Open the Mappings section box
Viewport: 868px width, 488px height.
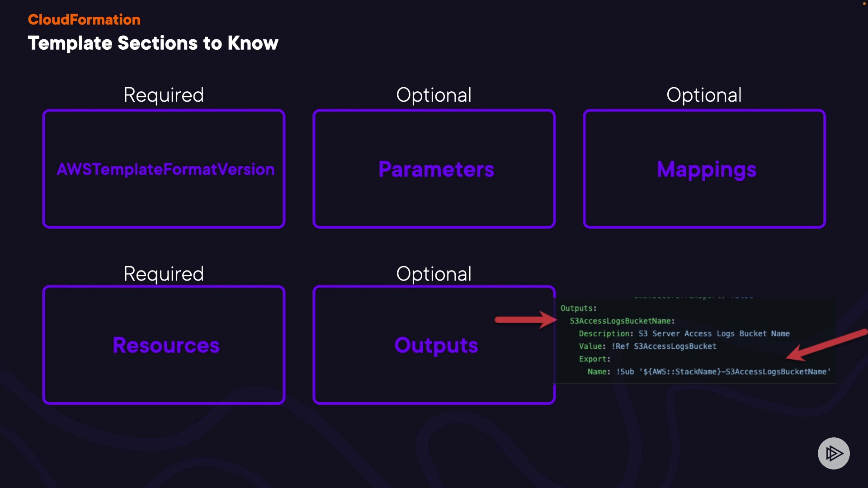pos(704,169)
